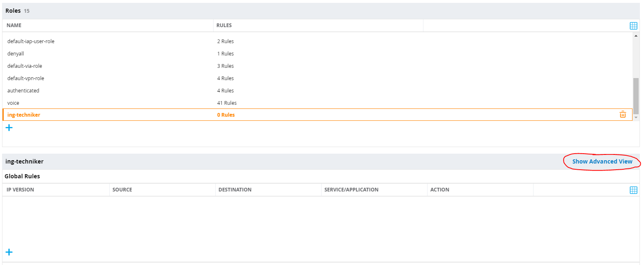Select the voice role with 41 rules
Image resolution: width=644 pixels, height=265 pixels.
click(x=13, y=103)
